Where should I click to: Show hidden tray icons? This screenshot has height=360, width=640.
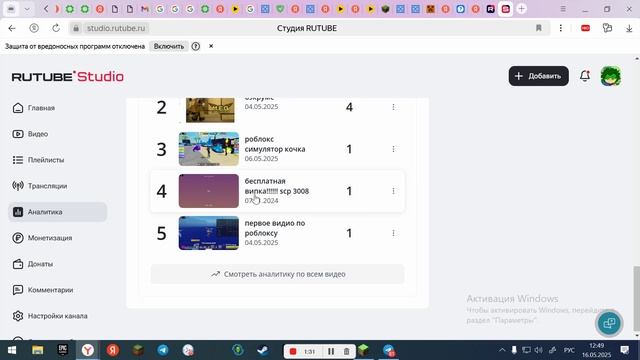click(x=502, y=350)
